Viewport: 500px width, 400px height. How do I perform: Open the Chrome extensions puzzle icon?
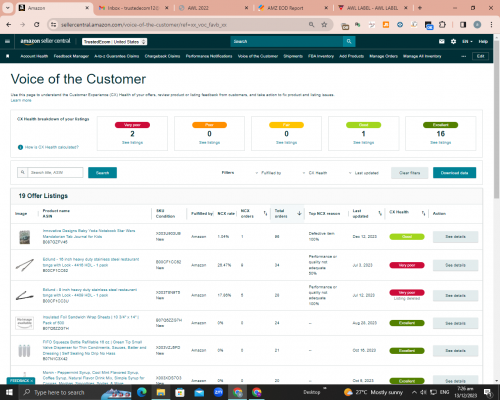(x=442, y=25)
